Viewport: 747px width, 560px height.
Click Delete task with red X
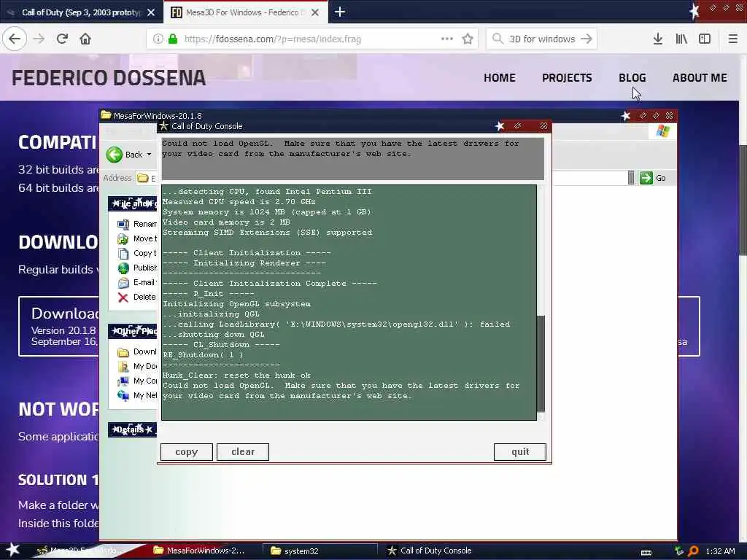pyautogui.click(x=136, y=297)
